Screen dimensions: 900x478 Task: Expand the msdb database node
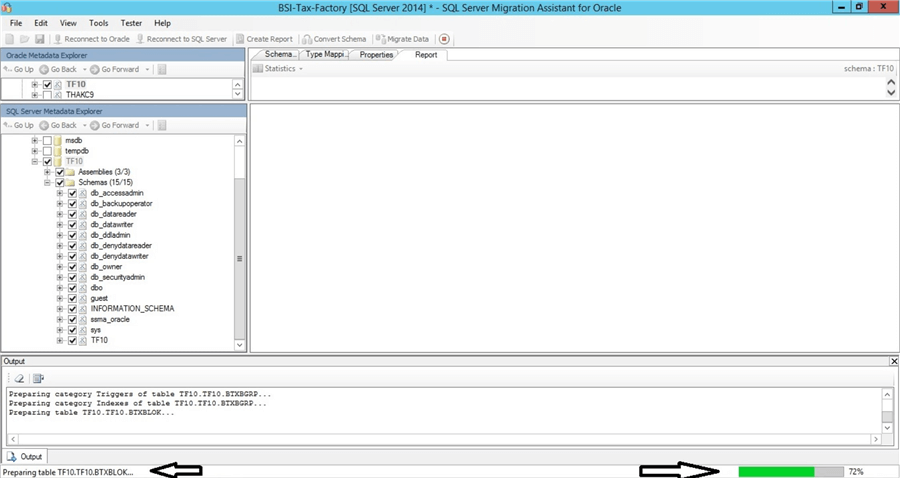click(x=35, y=141)
